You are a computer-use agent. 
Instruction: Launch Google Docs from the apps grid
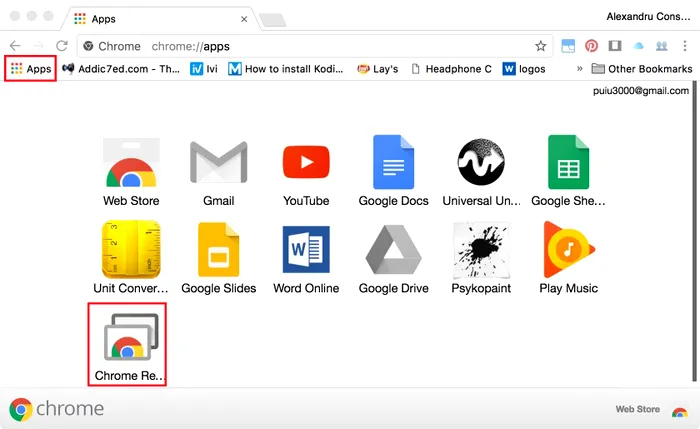click(393, 172)
